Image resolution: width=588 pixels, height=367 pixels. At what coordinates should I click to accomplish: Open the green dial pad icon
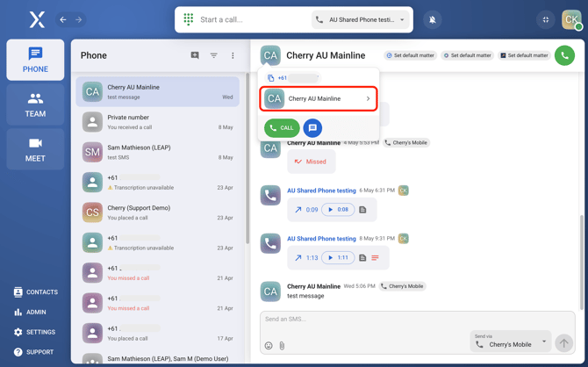pos(189,19)
